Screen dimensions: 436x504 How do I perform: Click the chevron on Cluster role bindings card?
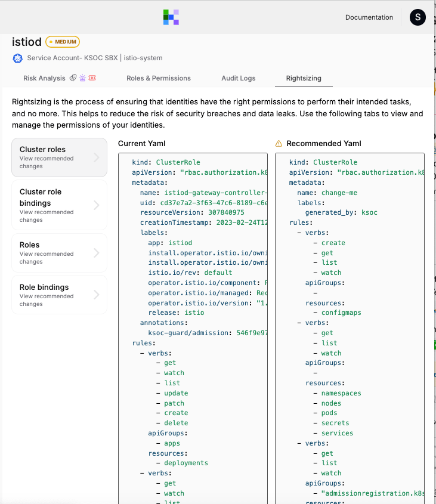click(97, 205)
